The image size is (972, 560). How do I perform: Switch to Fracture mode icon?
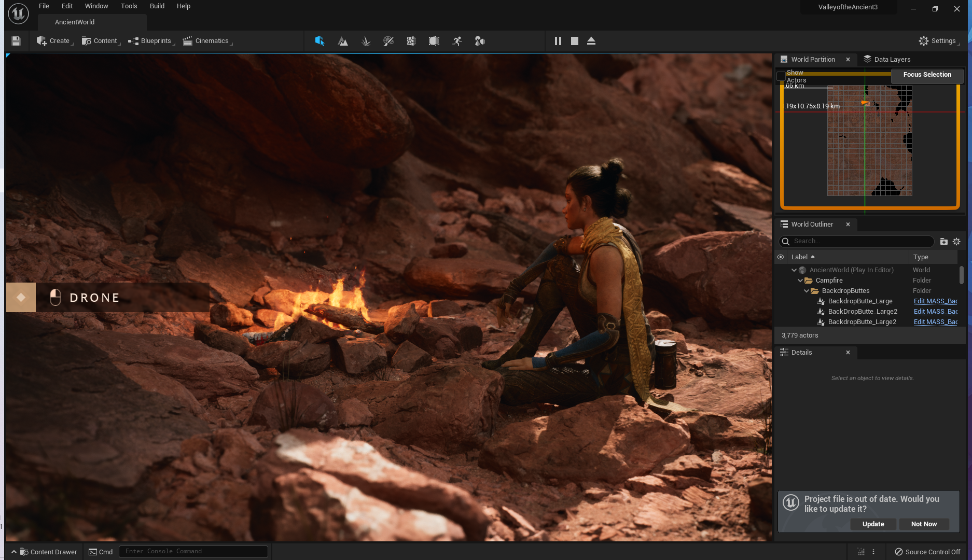[x=411, y=41]
